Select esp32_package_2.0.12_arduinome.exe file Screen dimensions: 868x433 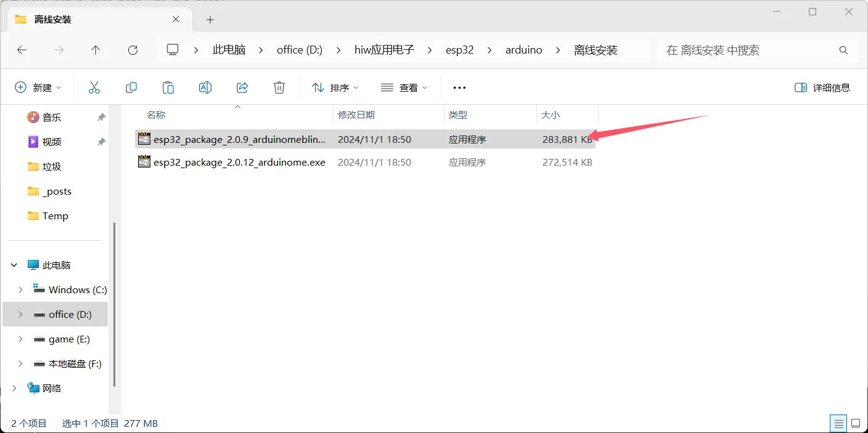pos(239,163)
